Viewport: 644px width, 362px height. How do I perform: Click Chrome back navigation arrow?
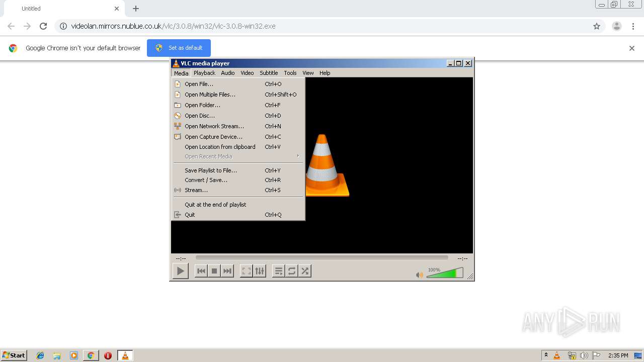click(x=11, y=26)
